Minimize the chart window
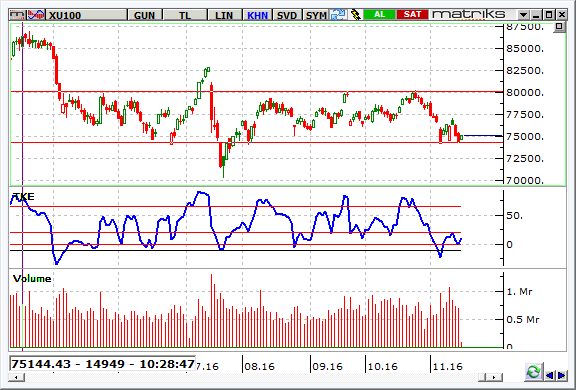This screenshot has width=576, height=390. [536, 15]
